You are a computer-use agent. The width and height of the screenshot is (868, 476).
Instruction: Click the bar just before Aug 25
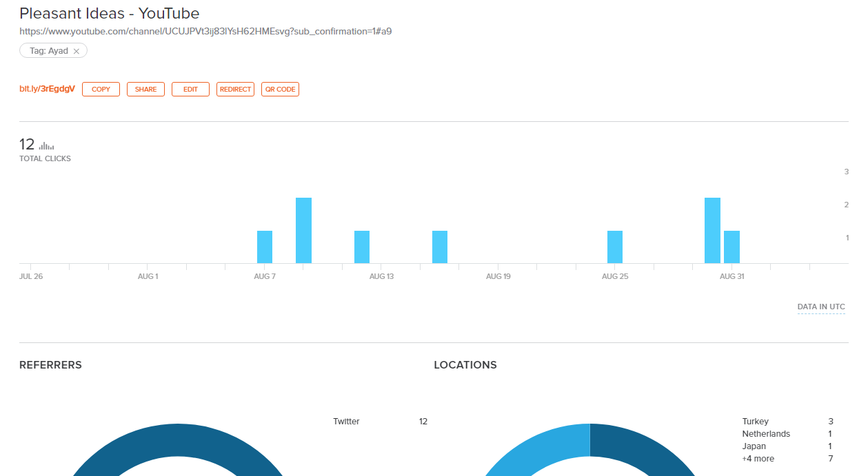click(615, 247)
